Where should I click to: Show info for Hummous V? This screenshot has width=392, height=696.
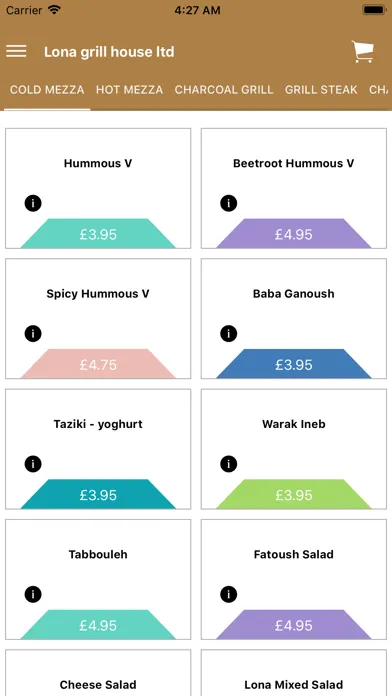coord(33,203)
